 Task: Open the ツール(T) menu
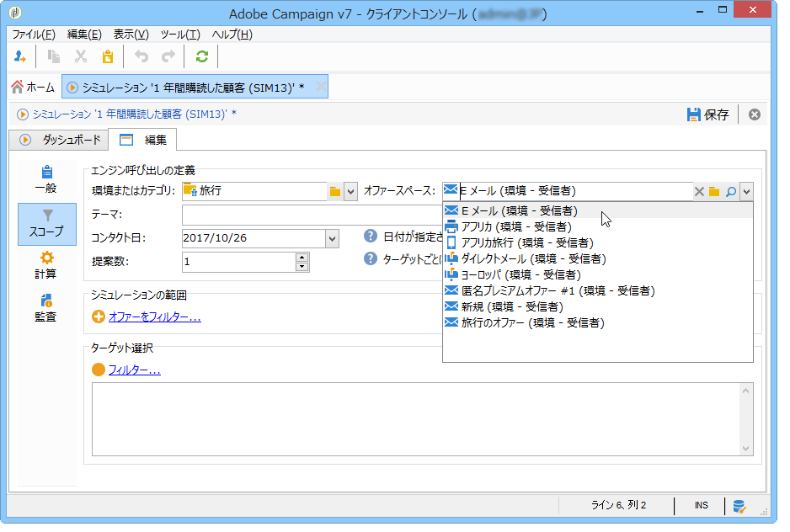coord(180,35)
